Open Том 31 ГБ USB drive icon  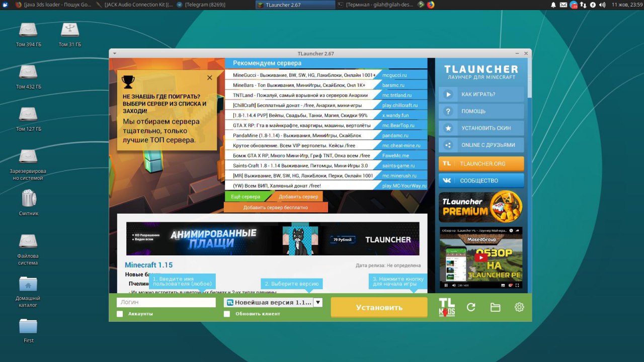pos(70,30)
